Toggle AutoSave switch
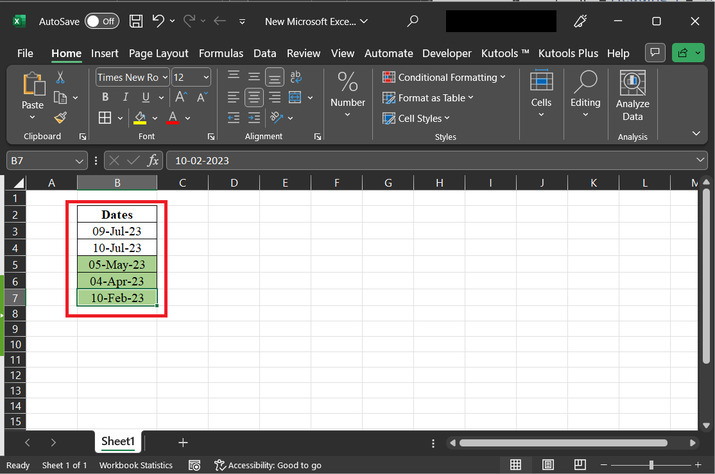Viewport: 715px width, 474px height. (x=102, y=20)
